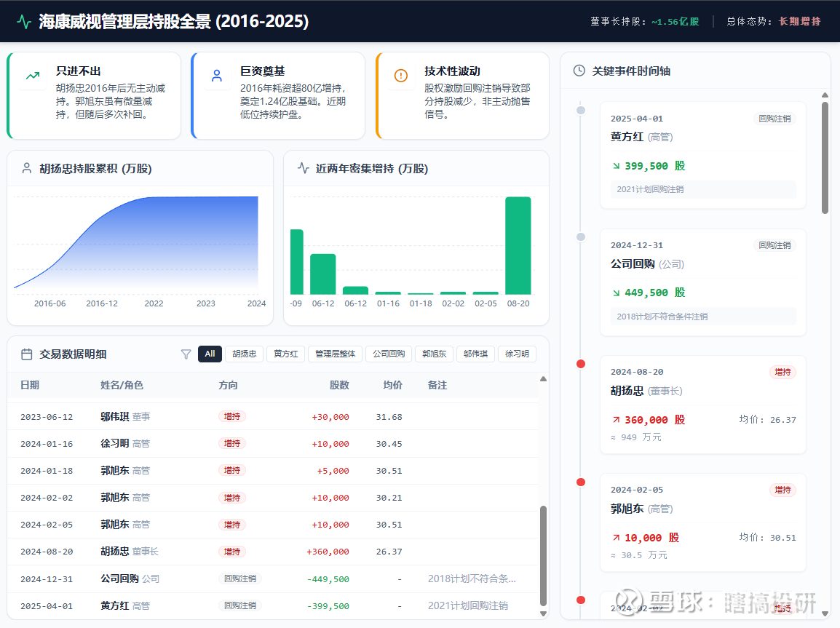Click the calendar icon beside 交易数据明细
The height and width of the screenshot is (628, 840).
pyautogui.click(x=26, y=354)
